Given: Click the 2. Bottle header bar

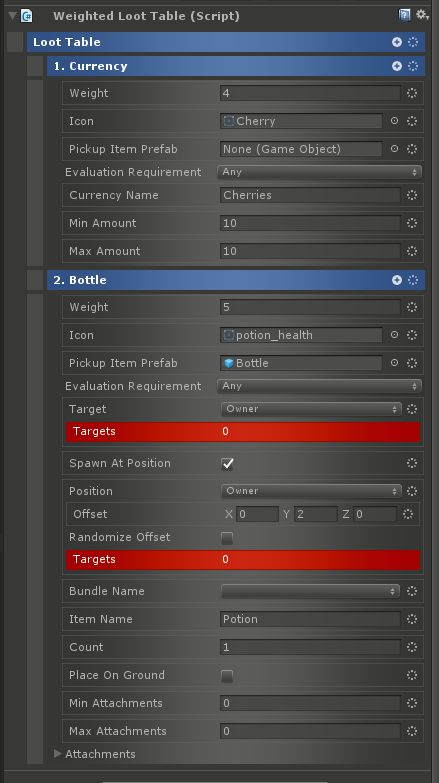Looking at the screenshot, I should [236, 280].
